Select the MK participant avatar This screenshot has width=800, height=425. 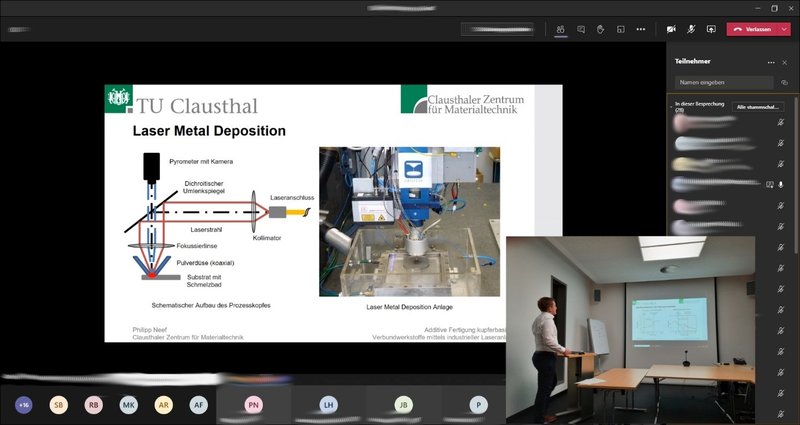[129, 405]
